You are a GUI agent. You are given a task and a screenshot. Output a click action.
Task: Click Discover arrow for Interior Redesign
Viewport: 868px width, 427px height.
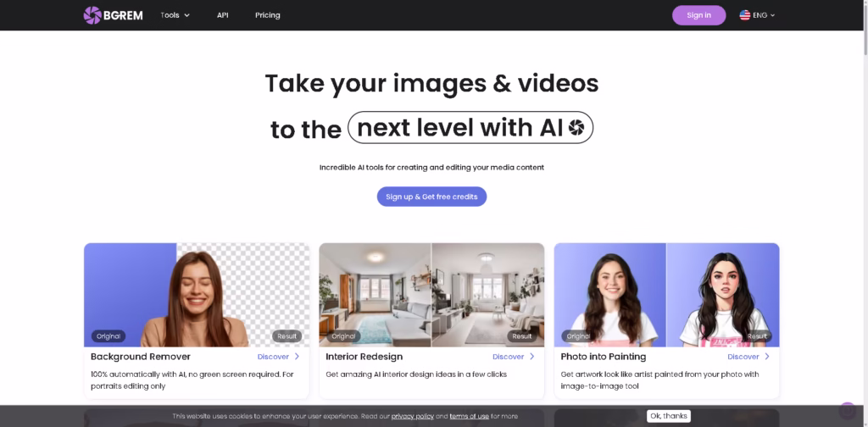pyautogui.click(x=531, y=357)
